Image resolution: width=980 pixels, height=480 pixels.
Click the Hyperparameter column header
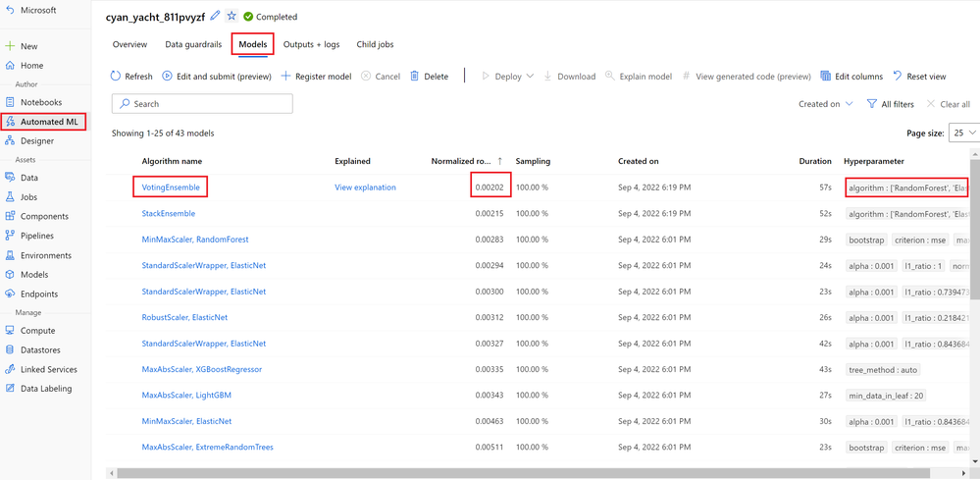874,161
